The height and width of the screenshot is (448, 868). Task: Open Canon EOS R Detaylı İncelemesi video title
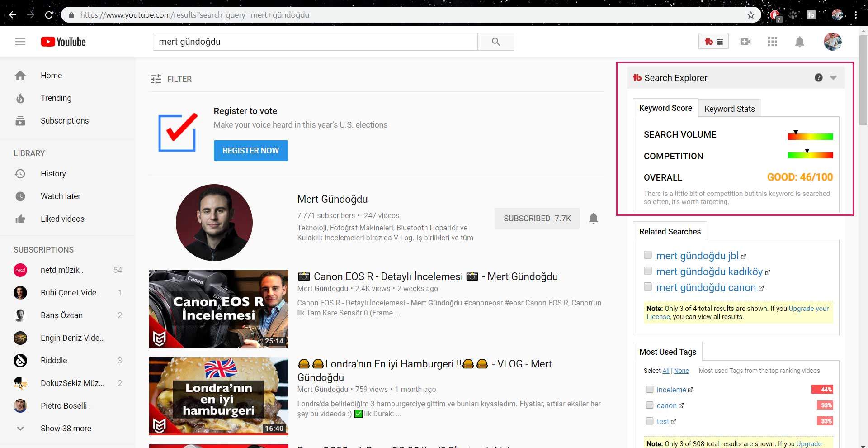tap(427, 276)
